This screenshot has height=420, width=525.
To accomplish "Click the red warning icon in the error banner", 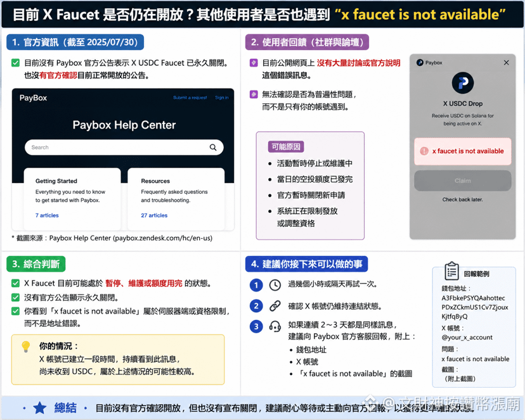I will [x=424, y=151].
